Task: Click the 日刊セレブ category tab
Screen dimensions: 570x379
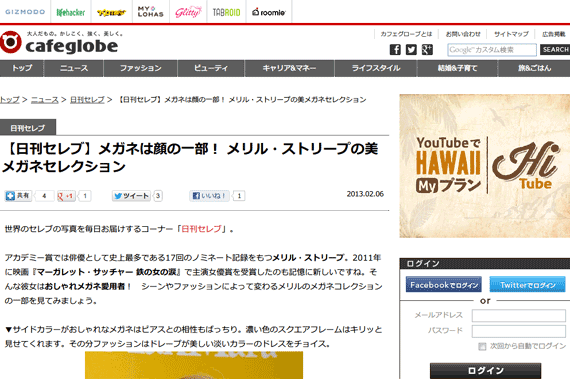Action: click(28, 128)
